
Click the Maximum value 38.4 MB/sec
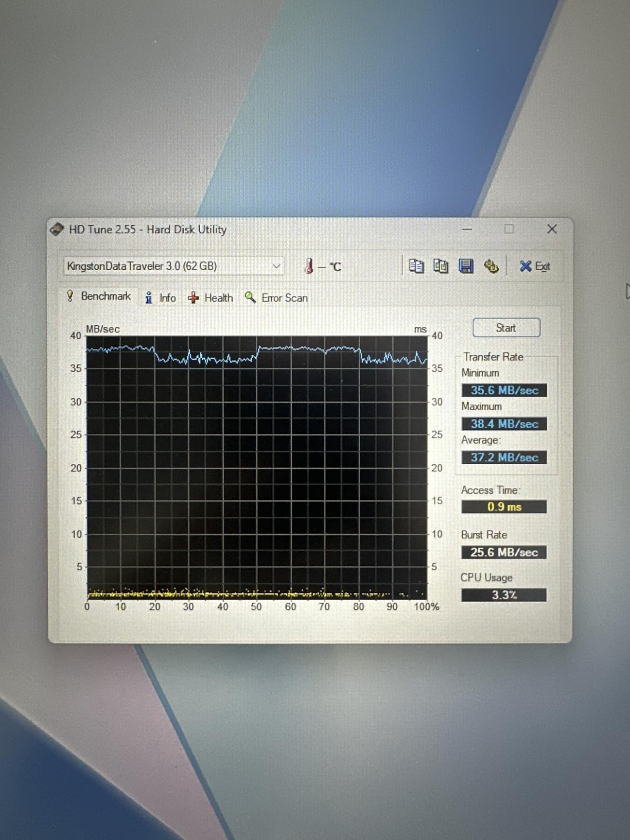click(504, 424)
